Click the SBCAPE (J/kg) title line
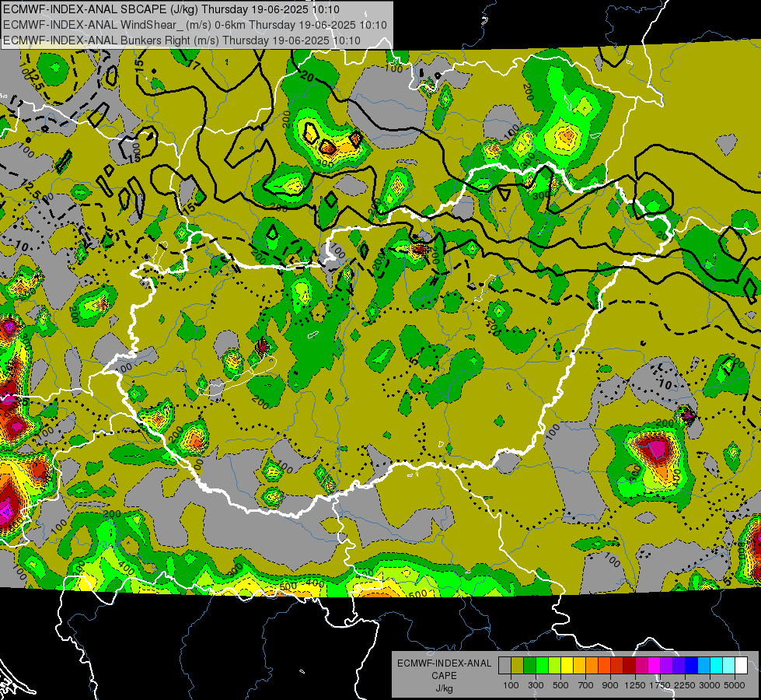 pos(171,9)
